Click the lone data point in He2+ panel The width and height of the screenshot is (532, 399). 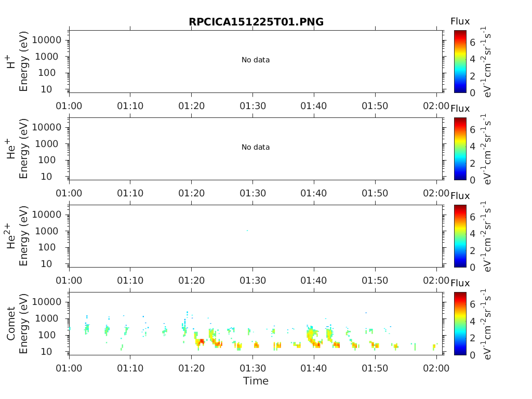click(247, 230)
